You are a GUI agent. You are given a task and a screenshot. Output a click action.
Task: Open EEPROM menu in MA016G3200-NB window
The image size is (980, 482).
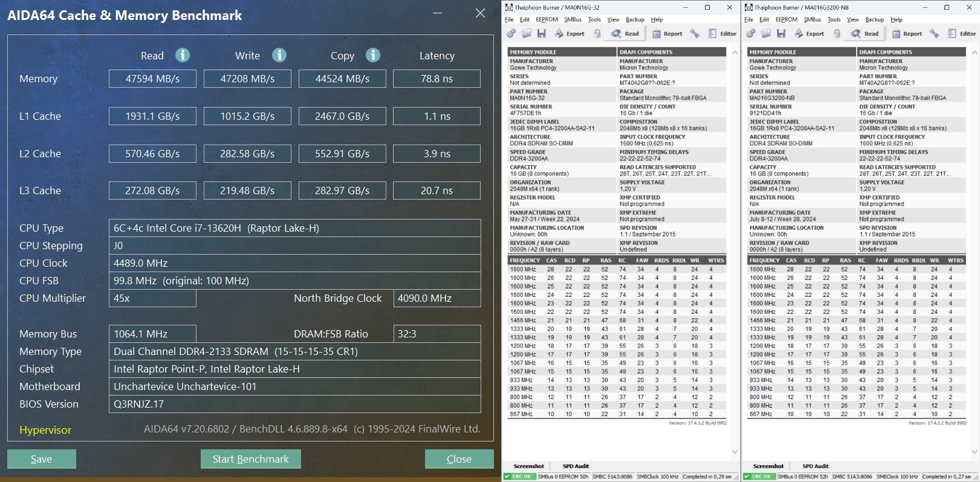(x=787, y=19)
